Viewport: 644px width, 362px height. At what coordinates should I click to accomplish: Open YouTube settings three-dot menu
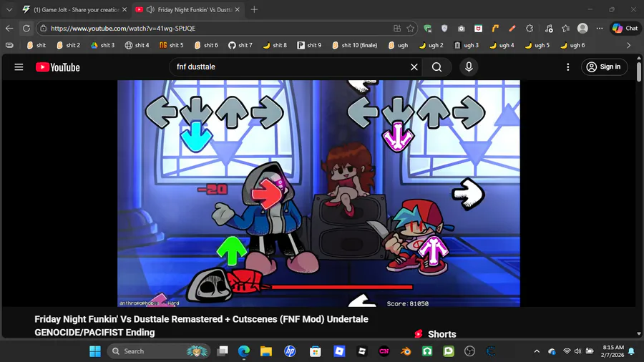pos(568,67)
